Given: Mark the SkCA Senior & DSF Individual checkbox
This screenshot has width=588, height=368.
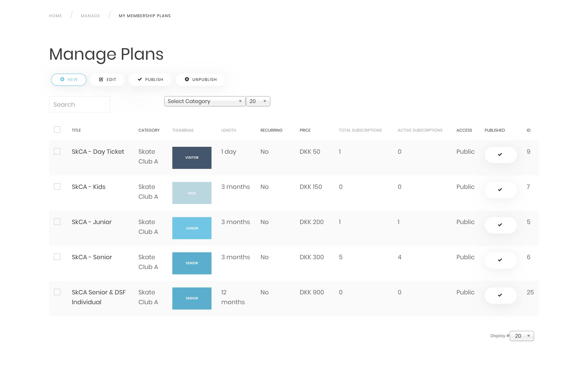Looking at the screenshot, I should coord(57,292).
